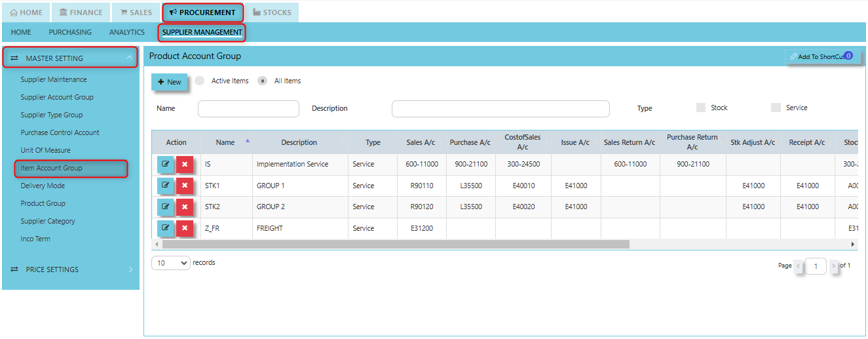Expand the Price Settings section

tap(71, 269)
